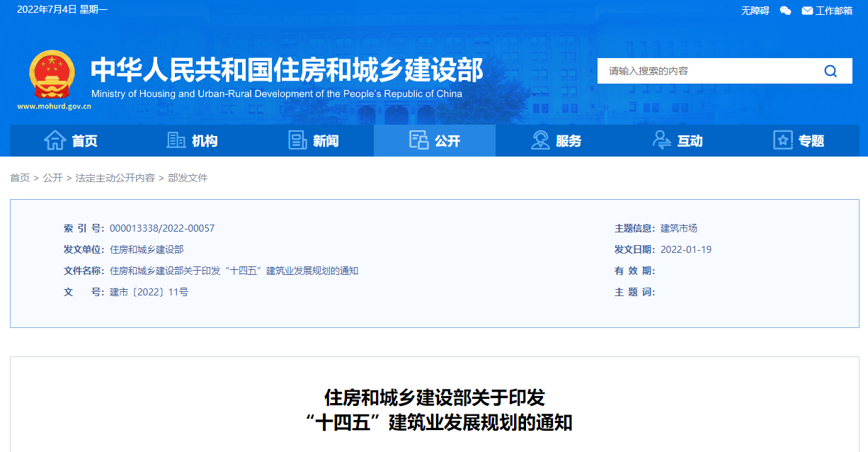This screenshot has height=452, width=868.
Task: Click the English ministry name subtitle
Action: [x=276, y=94]
